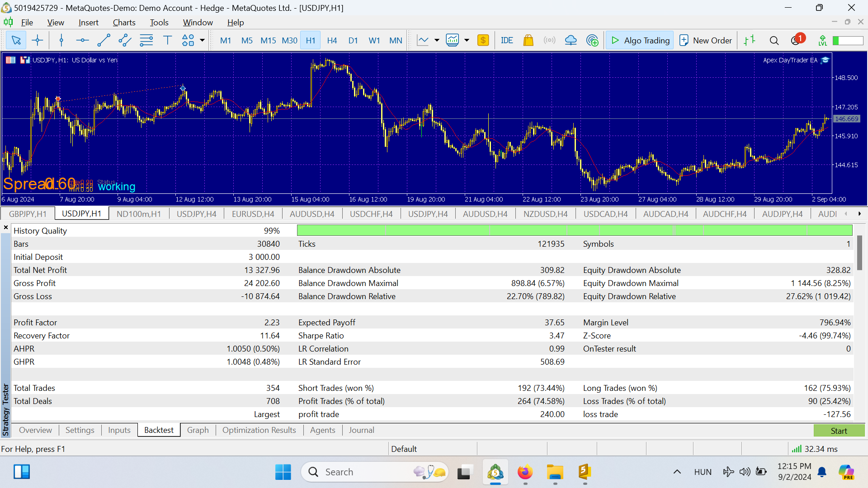
Task: Open the indicators dropdown arrow
Action: tap(436, 40)
